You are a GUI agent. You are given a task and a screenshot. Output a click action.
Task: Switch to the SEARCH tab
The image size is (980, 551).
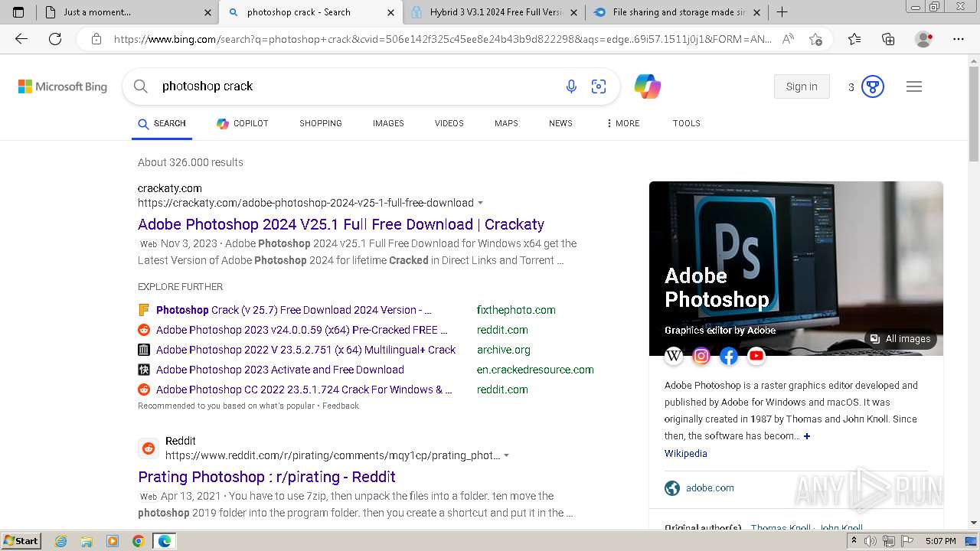[162, 123]
